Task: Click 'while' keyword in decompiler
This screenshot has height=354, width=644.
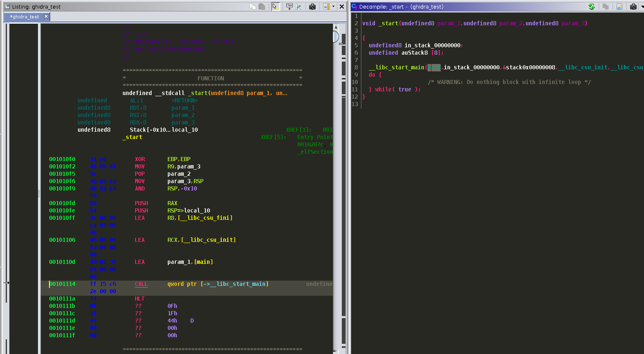Action: (383, 89)
